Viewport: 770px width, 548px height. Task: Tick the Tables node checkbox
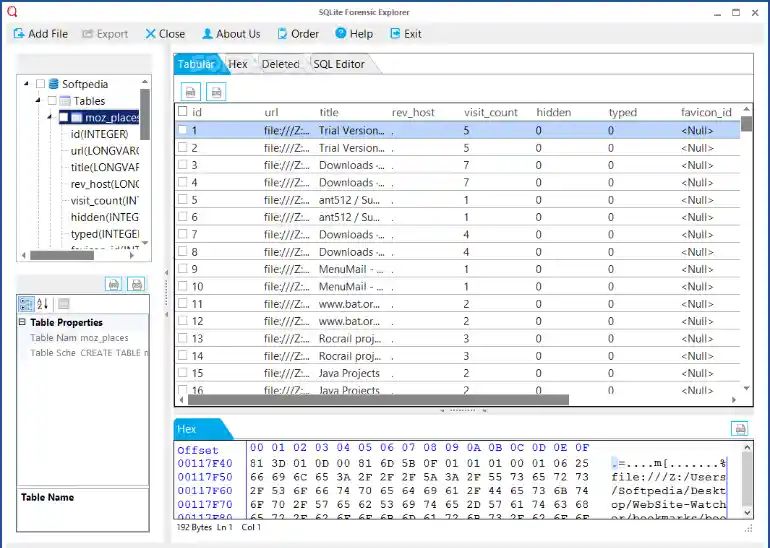[x=52, y=101]
